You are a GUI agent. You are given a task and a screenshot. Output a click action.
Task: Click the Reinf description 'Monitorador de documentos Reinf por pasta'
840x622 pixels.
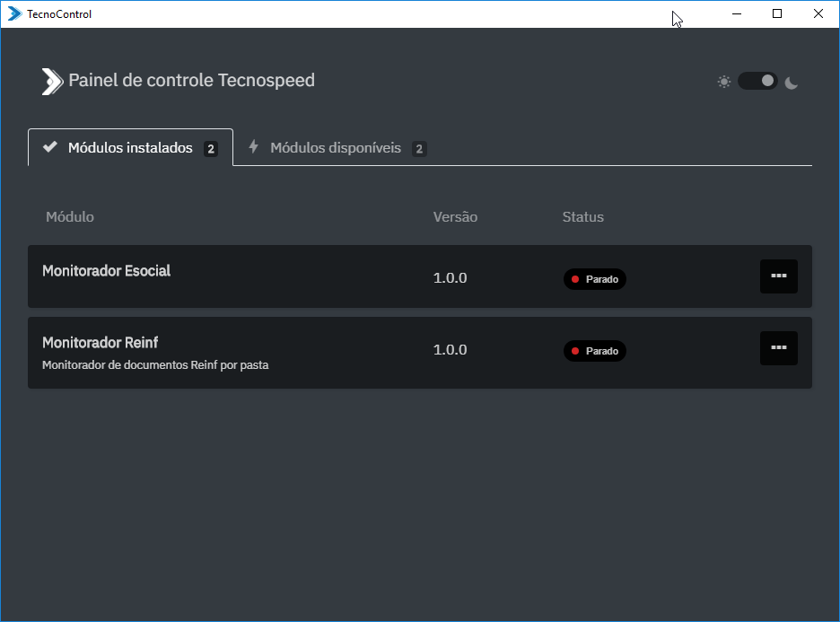[155, 365]
